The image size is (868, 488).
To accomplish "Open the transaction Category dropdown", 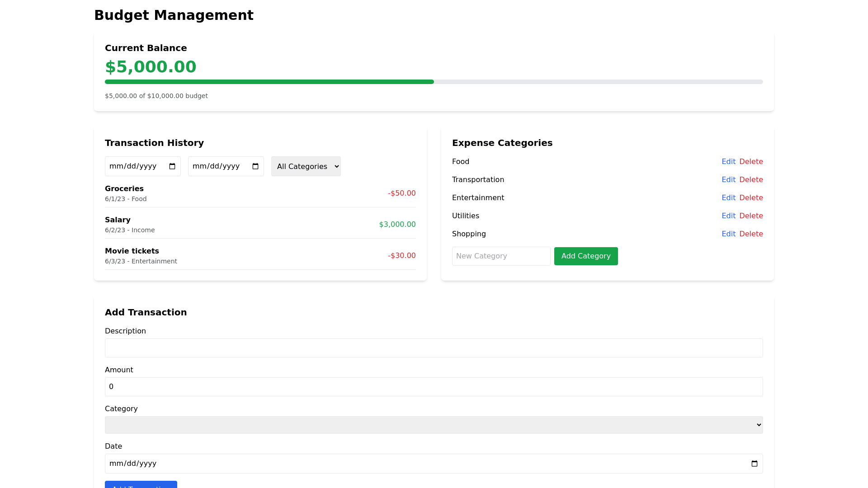I will pyautogui.click(x=434, y=425).
